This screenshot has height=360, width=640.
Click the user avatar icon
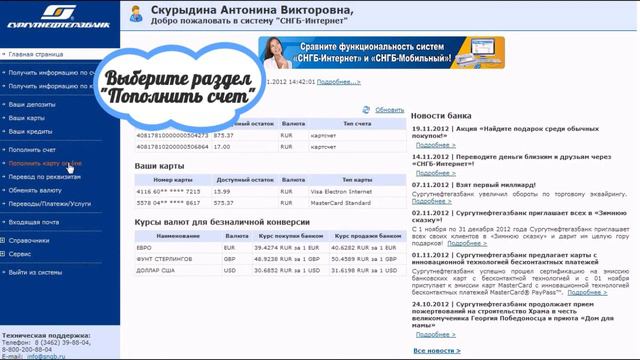pos(136,13)
